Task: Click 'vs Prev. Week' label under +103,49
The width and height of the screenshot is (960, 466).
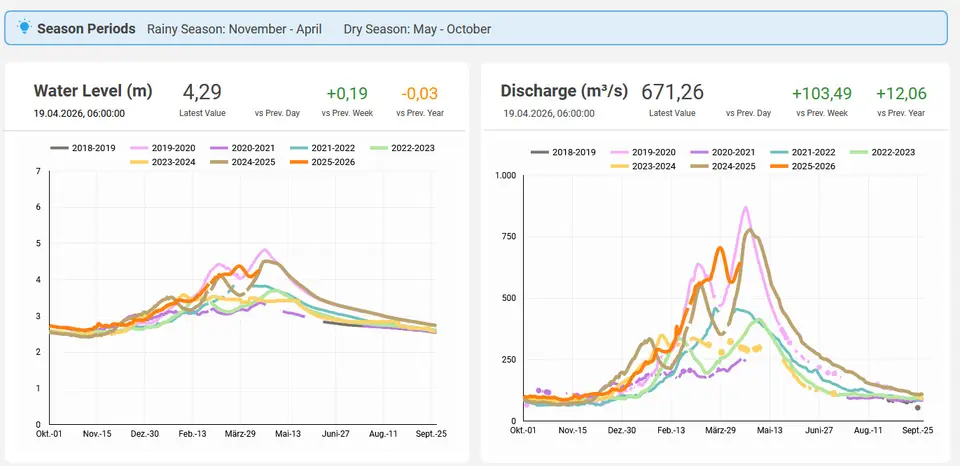Action: (822, 113)
